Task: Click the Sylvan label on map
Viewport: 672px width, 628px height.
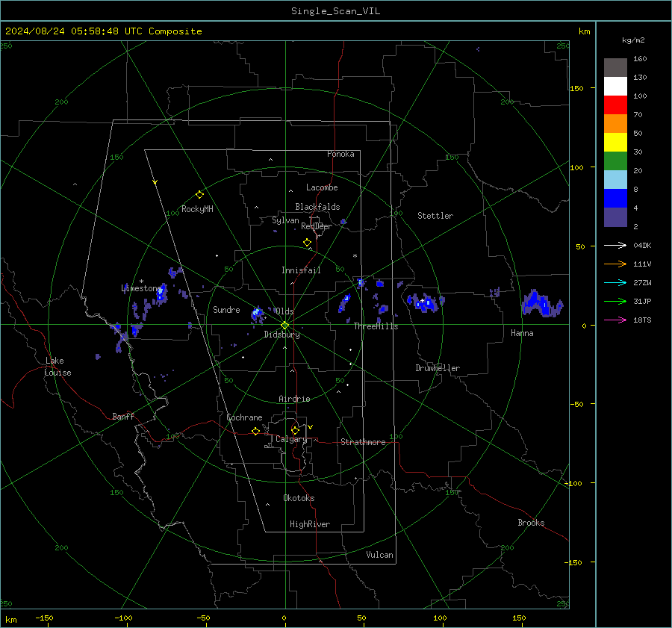Action: [285, 220]
